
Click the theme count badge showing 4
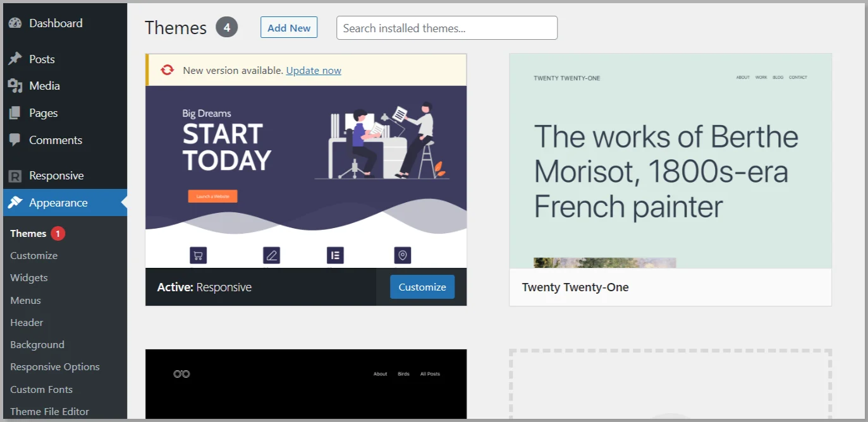click(x=227, y=28)
